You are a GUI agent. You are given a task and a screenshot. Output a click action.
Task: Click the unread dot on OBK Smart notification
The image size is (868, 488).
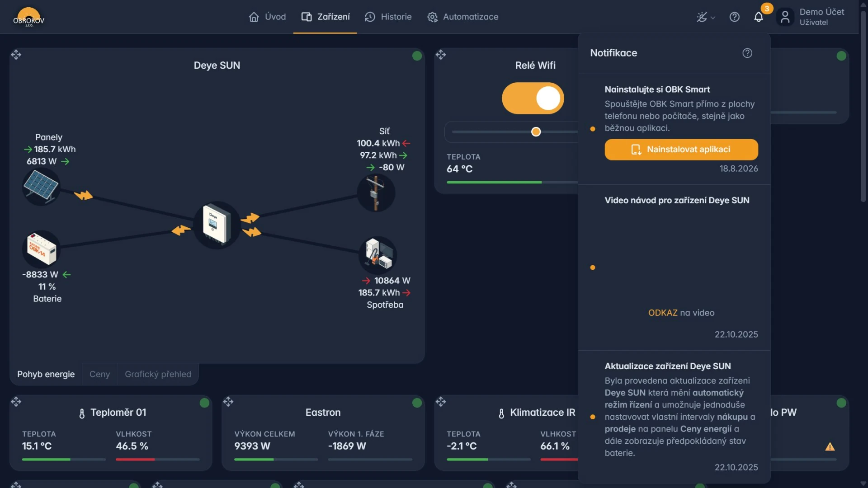tap(593, 129)
